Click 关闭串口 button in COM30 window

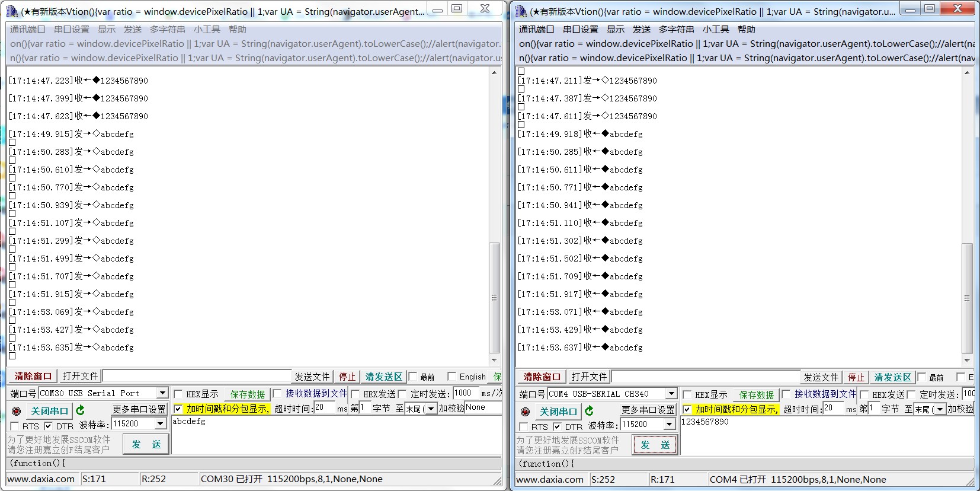pyautogui.click(x=49, y=410)
